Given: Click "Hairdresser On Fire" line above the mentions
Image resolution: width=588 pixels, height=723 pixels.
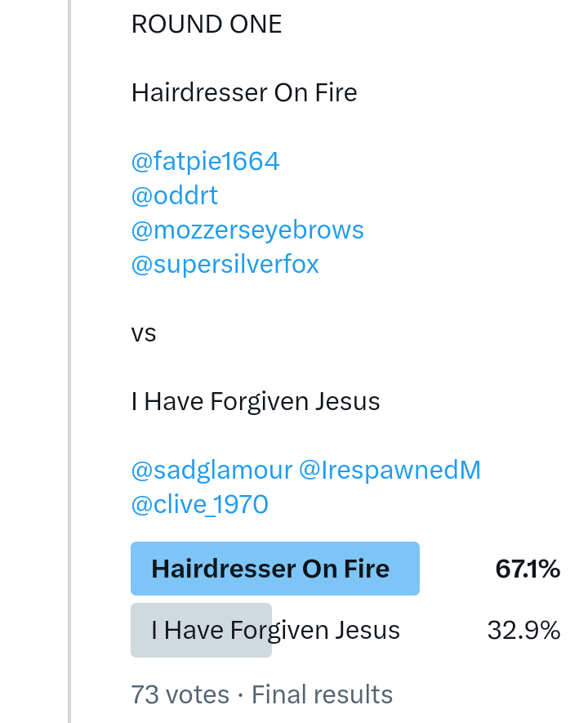Looking at the screenshot, I should [244, 93].
